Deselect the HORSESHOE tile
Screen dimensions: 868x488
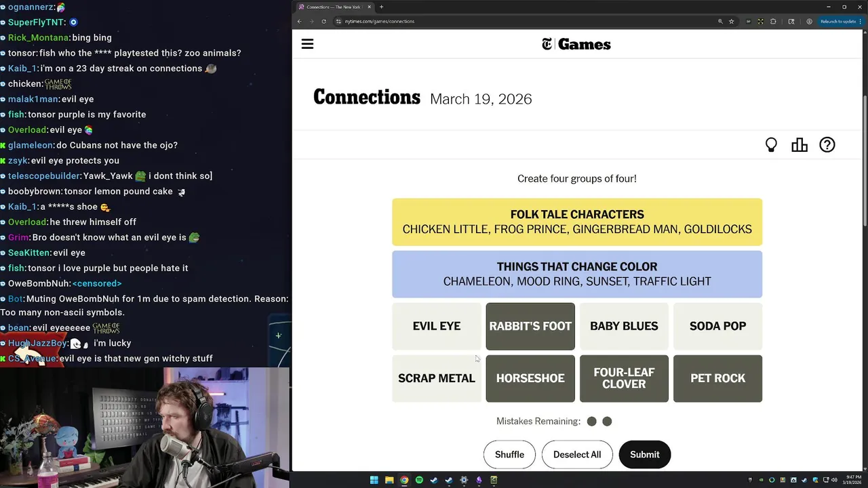click(x=530, y=378)
